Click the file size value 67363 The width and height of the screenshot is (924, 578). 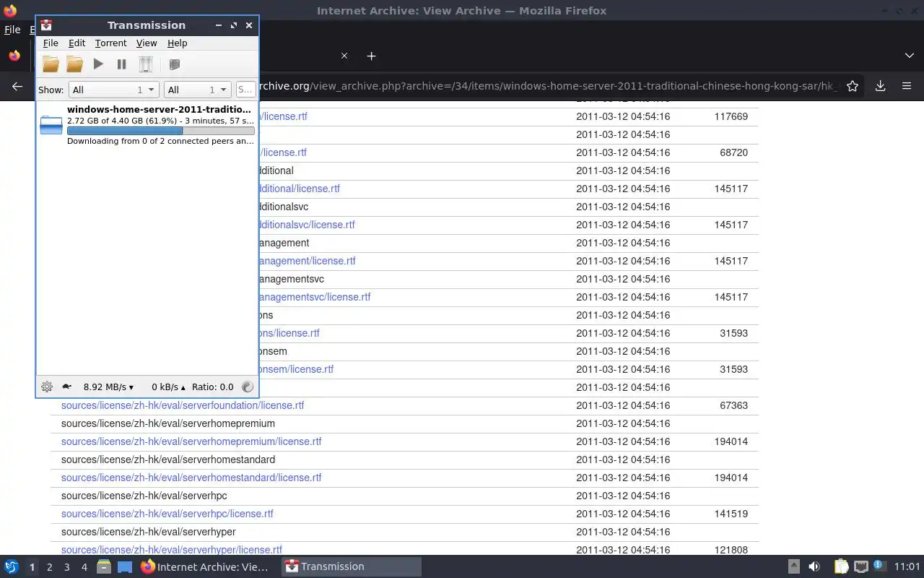coord(733,405)
